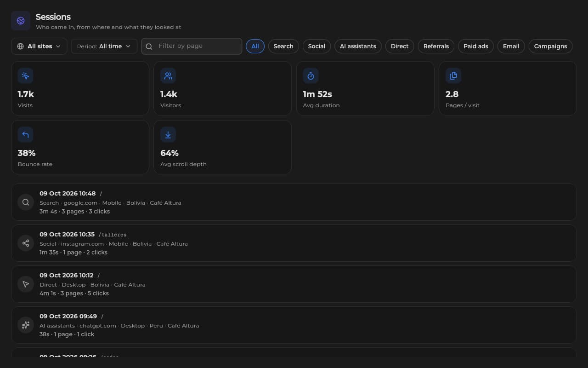Select the All source filter
Viewport: 588px width, 368px height.
pyautogui.click(x=255, y=46)
